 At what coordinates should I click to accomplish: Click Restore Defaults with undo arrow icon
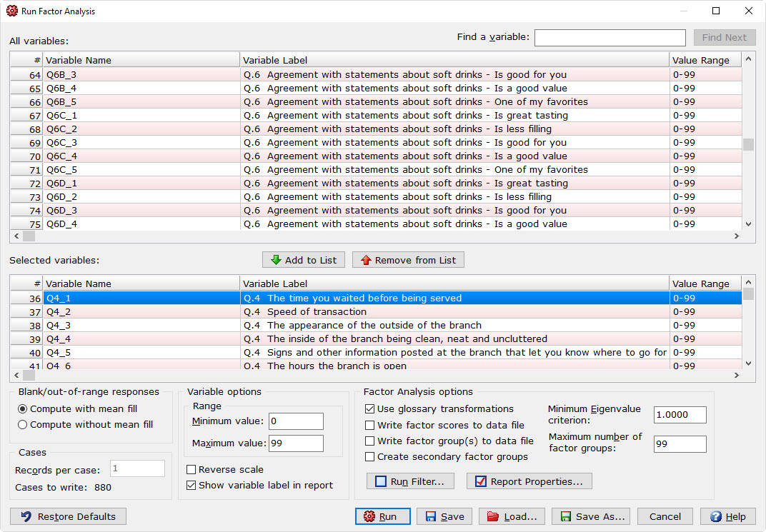tap(68, 516)
